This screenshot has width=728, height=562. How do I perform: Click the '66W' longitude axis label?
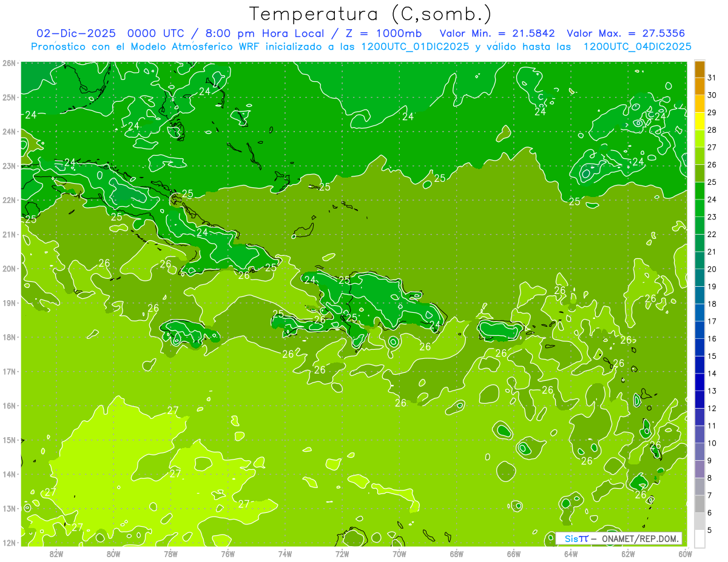point(513,554)
